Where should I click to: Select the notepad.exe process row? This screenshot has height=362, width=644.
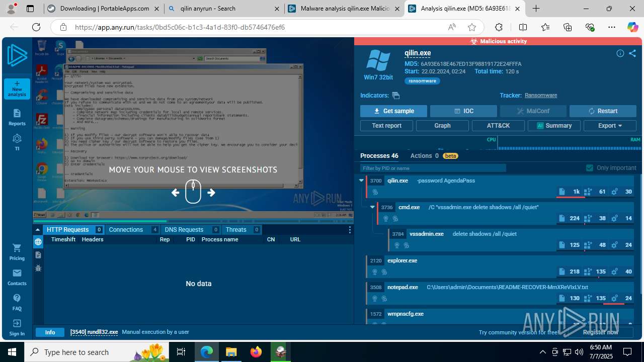pos(500,293)
